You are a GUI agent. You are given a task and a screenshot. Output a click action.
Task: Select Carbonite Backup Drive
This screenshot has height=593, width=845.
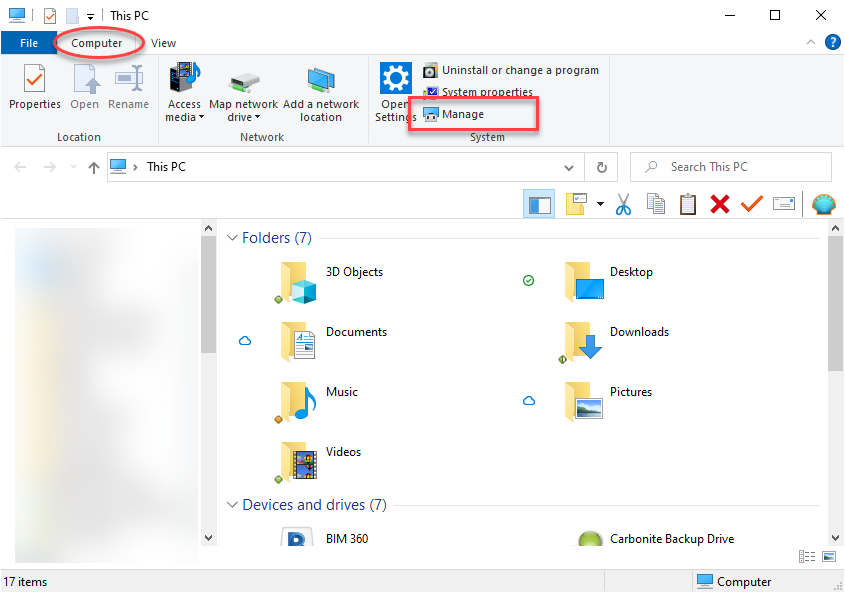click(656, 537)
